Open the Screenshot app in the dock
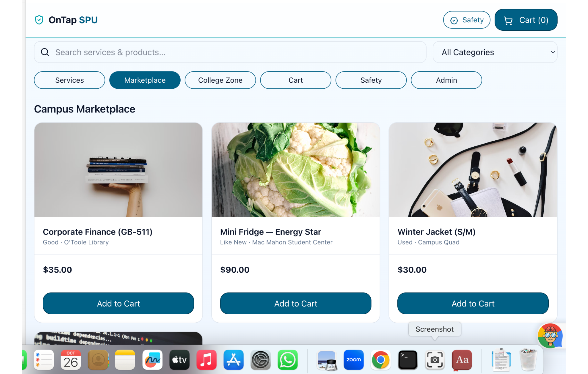The width and height of the screenshot is (588, 374). (435, 360)
